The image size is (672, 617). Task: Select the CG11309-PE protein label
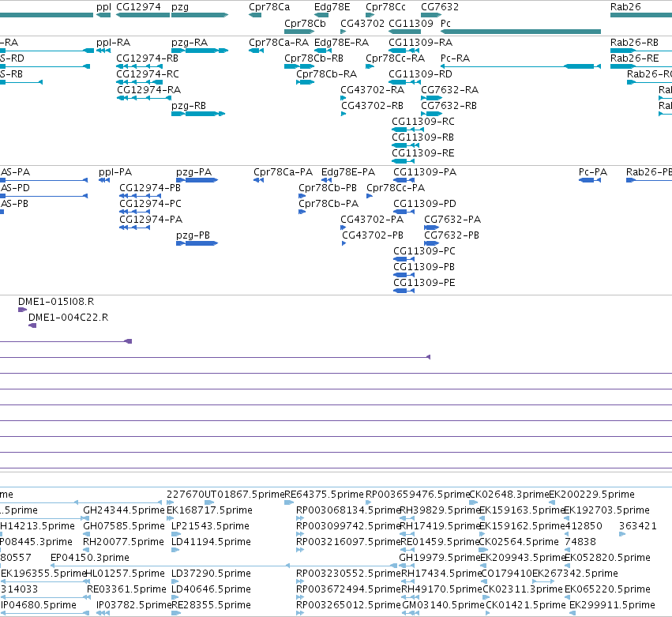click(424, 283)
